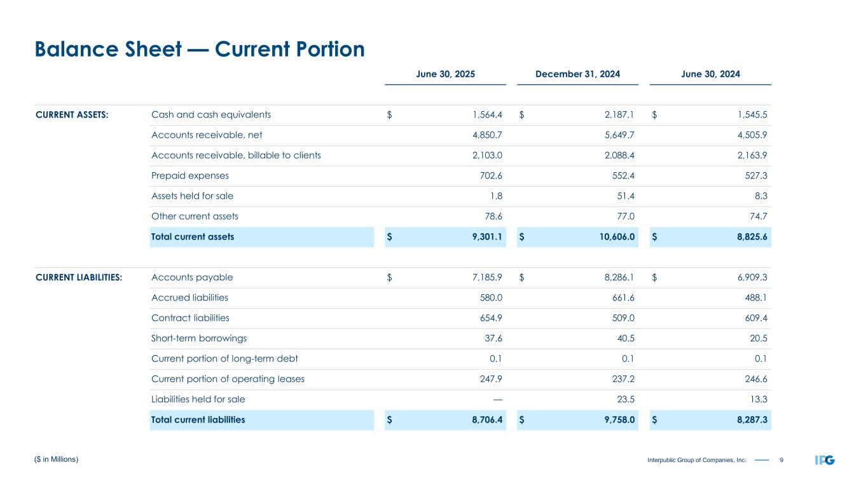Screen dimensions: 868x488
Task: Select the Cash and cash equivalents row label
Action: [211, 115]
